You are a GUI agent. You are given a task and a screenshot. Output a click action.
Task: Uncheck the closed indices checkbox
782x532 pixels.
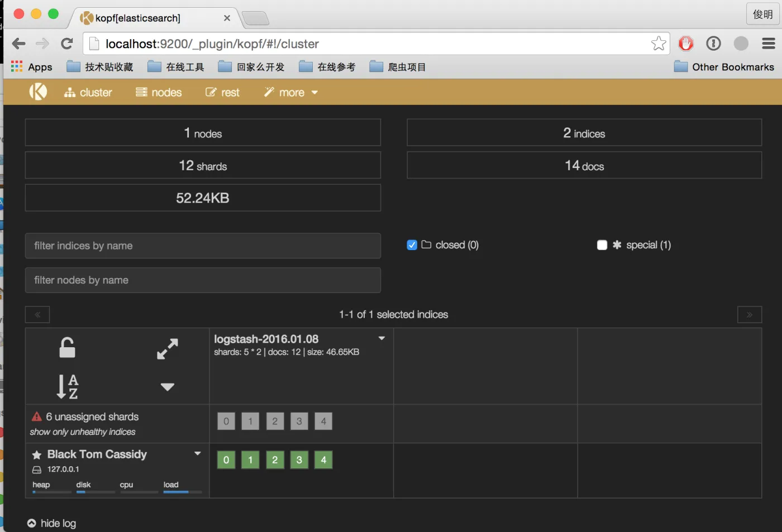412,245
